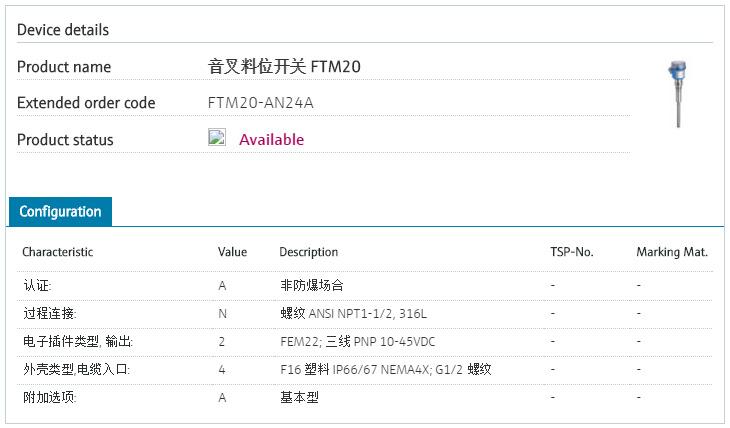Select the Configuration tab
Image resolution: width=730 pixels, height=428 pixels.
pos(60,212)
